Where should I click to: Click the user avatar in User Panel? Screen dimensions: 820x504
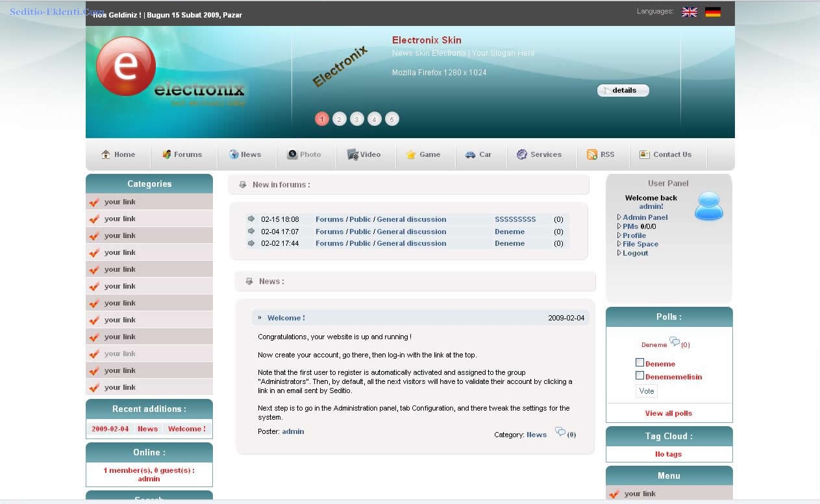click(x=708, y=206)
